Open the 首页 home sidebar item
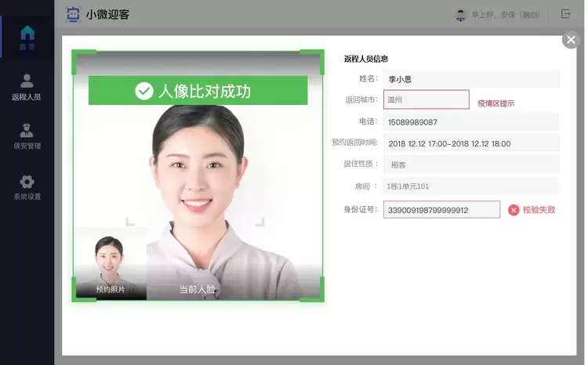Screen dimensions: 588x365 [x=27, y=37]
